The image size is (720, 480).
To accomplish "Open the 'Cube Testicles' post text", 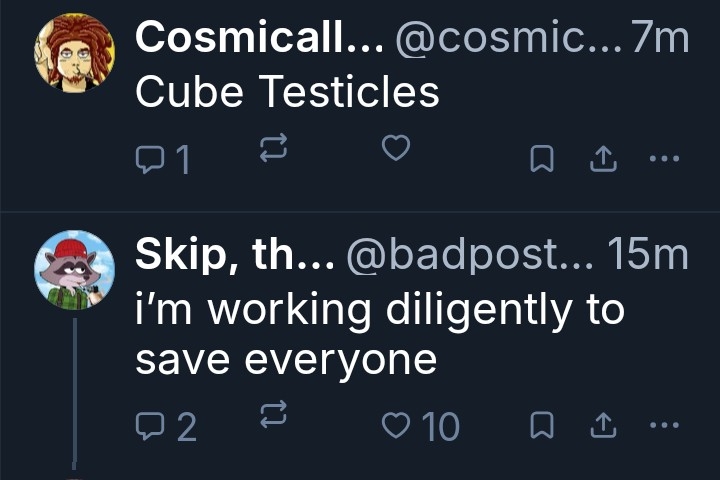I will (287, 92).
